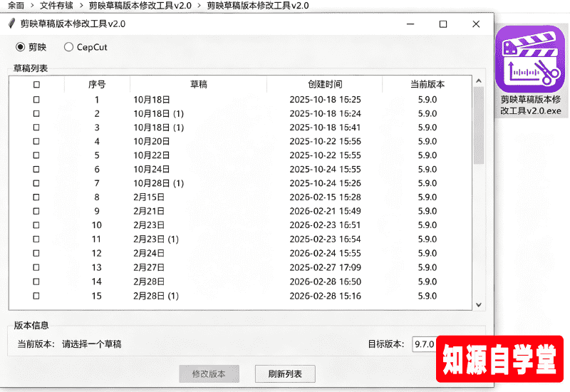Click the draft list scrollbar up arrow
Image resolution: width=570 pixels, height=392 pixels.
[x=479, y=81]
